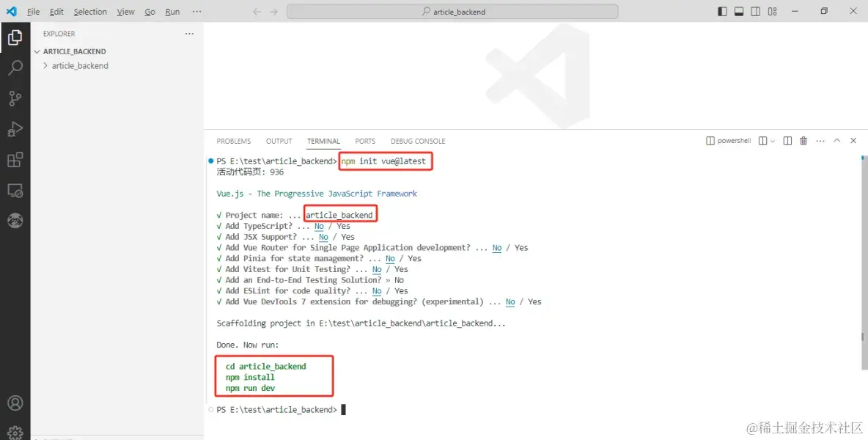Open the Search view icon
This screenshot has width=868, height=440.
pos(15,68)
